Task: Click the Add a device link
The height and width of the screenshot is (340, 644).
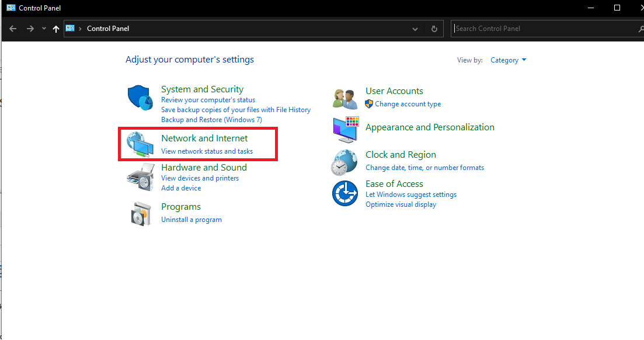Action: coord(181,188)
